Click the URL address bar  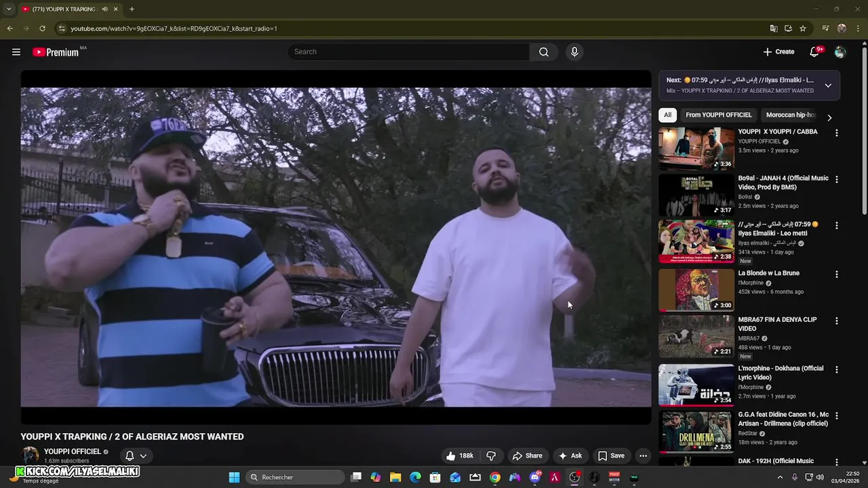(x=407, y=28)
